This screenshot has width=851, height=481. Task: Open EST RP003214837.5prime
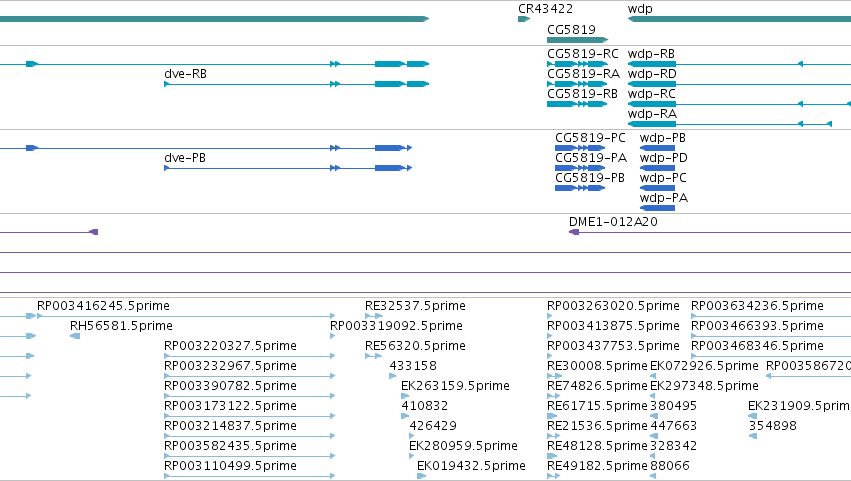(x=230, y=427)
